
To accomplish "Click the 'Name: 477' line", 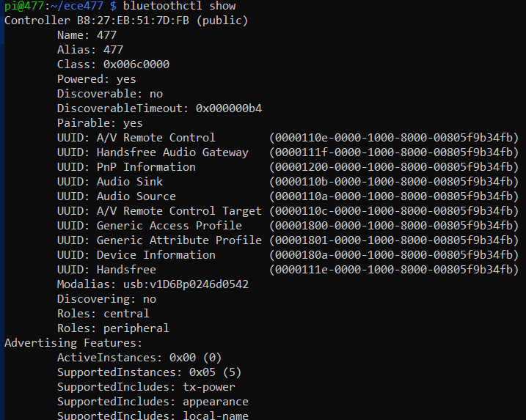I will pos(87,35).
